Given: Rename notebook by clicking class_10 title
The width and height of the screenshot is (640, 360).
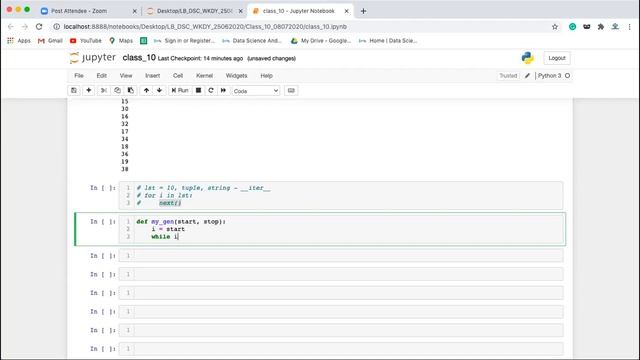Looking at the screenshot, I should pos(139,58).
